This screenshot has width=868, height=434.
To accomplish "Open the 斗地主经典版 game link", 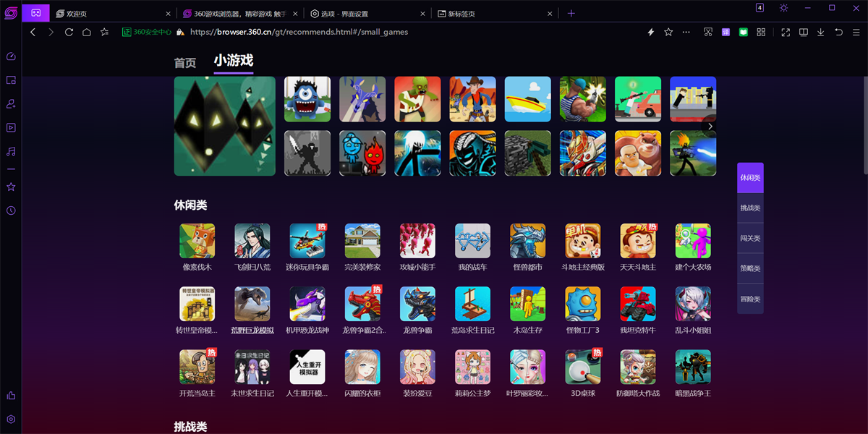I will coord(583,247).
